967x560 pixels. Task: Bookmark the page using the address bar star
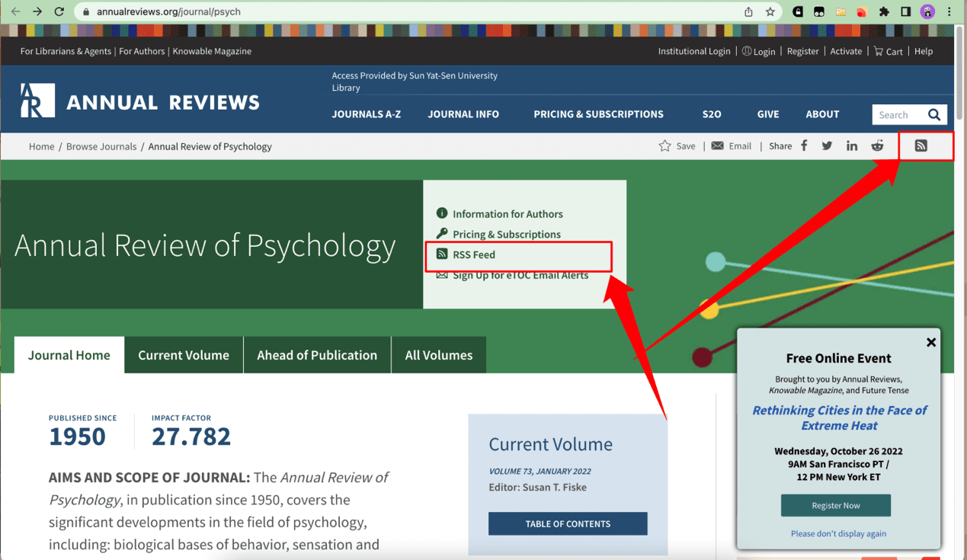click(770, 11)
